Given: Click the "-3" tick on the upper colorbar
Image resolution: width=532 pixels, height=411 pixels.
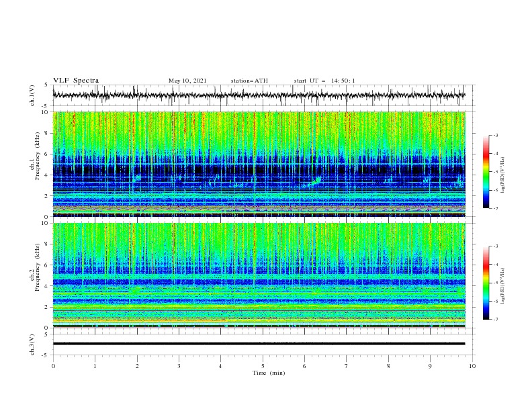Looking at the screenshot, I should coord(496,135).
